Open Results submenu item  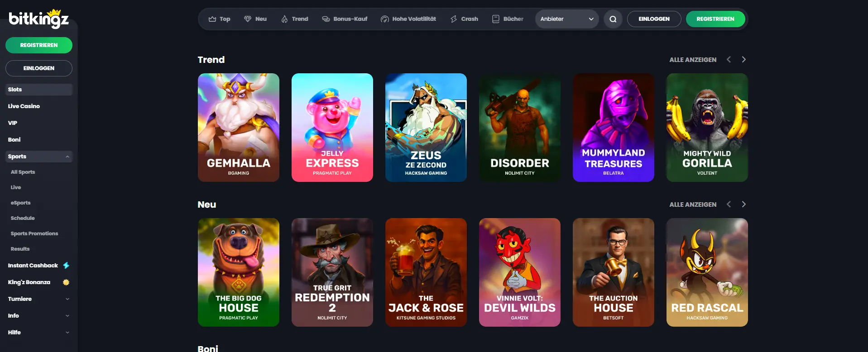pyautogui.click(x=20, y=249)
